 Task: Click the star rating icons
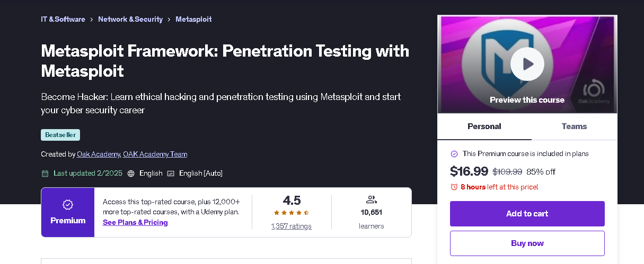tap(292, 213)
